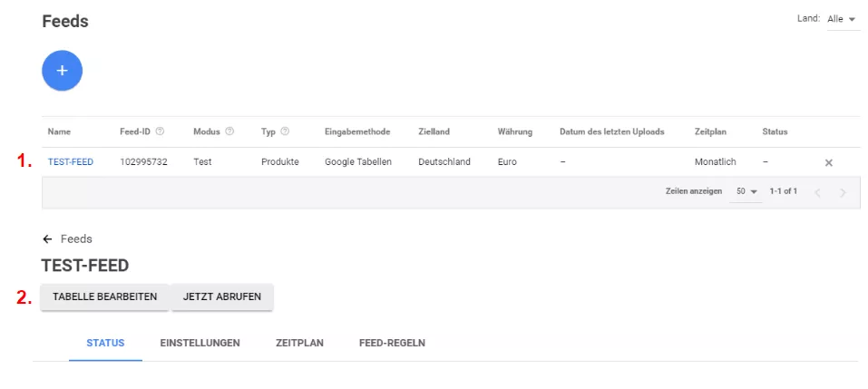Click the Monatlich schedule cell
Screen dimensions: 868x389
(x=716, y=162)
